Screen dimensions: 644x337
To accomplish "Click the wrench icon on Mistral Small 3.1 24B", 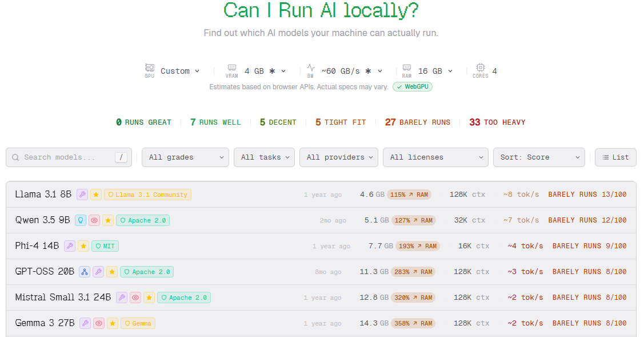I will tap(122, 298).
